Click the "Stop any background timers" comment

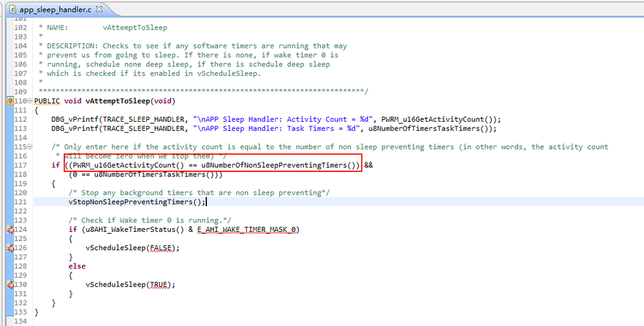[199, 193]
